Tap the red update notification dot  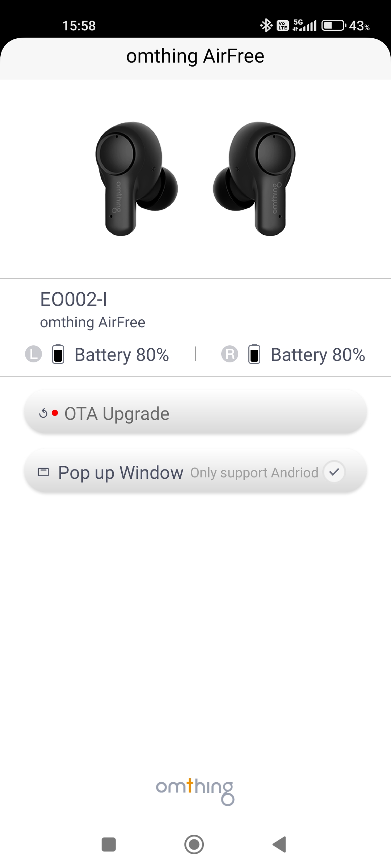click(55, 413)
